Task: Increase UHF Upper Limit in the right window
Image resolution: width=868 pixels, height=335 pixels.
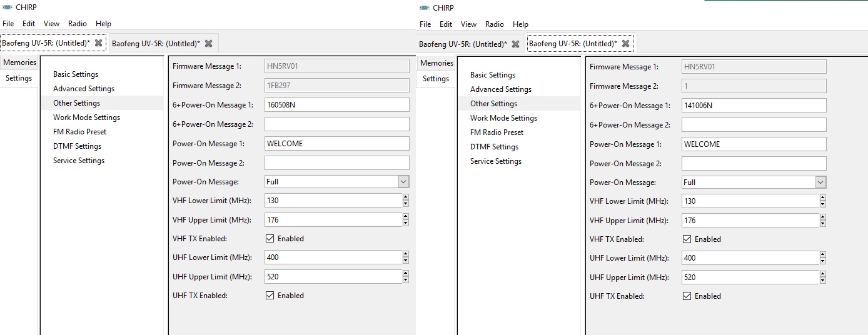Action: (x=823, y=274)
